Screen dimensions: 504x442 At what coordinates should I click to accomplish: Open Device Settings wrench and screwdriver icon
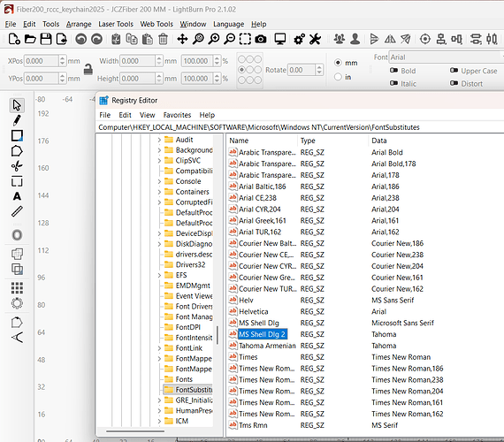[x=315, y=39]
